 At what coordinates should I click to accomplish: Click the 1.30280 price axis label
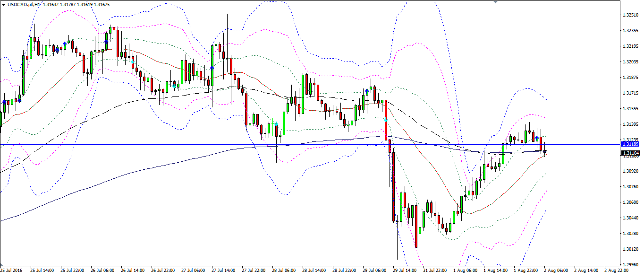(631, 233)
